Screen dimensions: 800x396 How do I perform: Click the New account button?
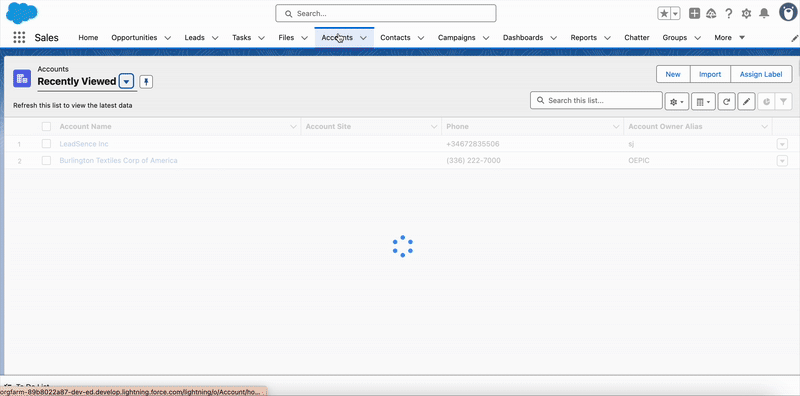(673, 74)
